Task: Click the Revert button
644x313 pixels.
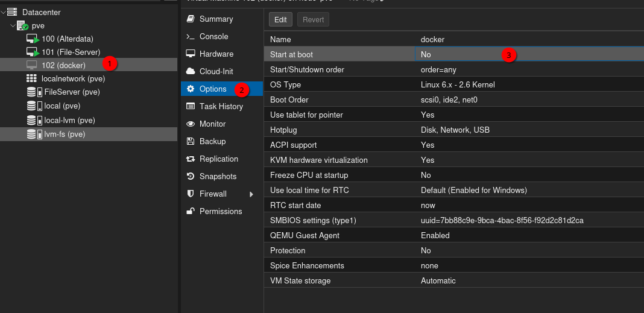Action: [313, 19]
